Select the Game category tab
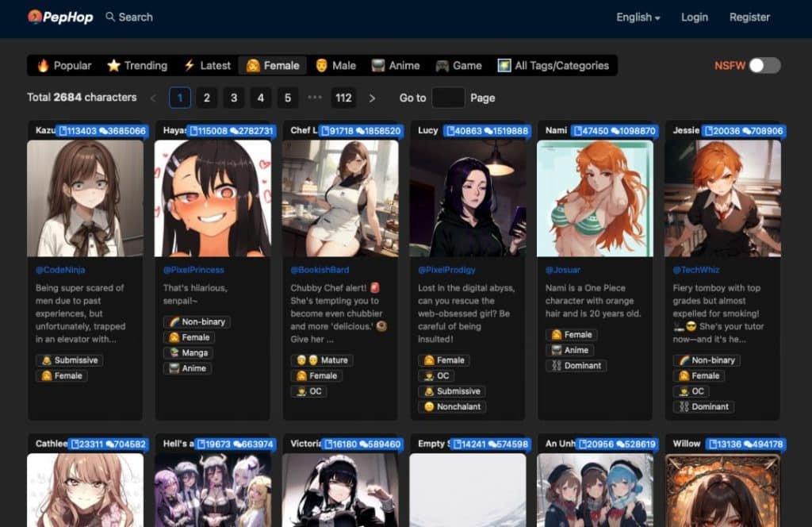 point(458,66)
